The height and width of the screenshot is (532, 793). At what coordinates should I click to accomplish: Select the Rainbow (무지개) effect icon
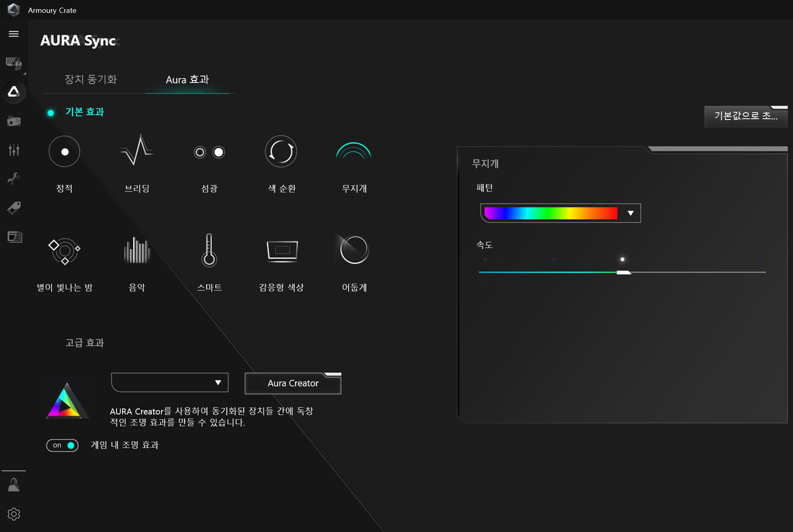click(x=354, y=152)
